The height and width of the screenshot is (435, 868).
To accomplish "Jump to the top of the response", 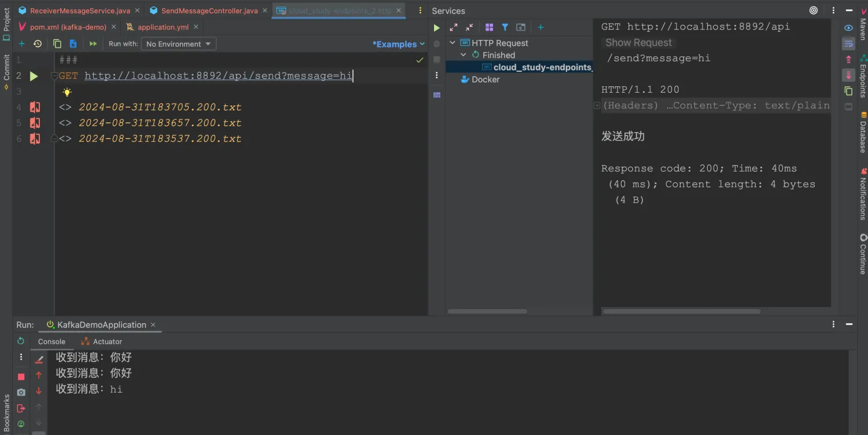I will coord(848,60).
